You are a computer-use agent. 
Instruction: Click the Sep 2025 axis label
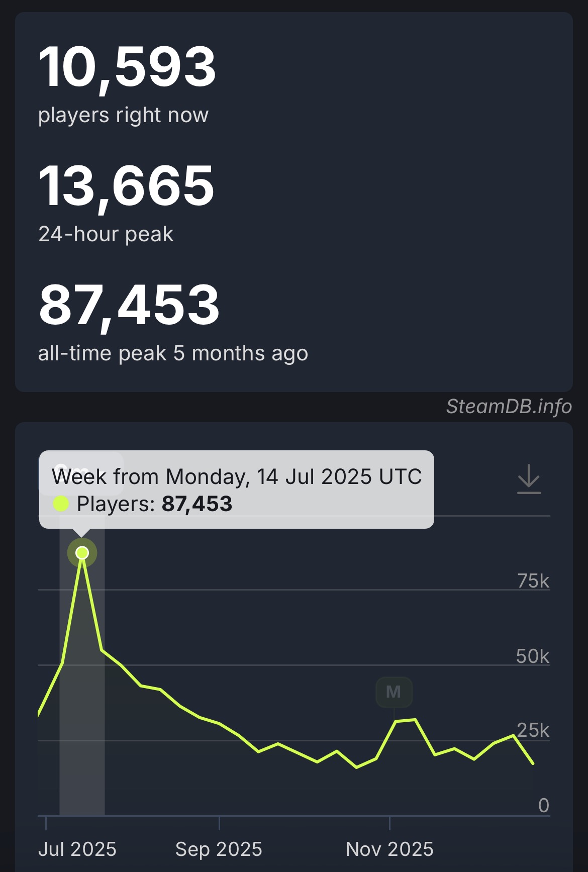point(219,849)
